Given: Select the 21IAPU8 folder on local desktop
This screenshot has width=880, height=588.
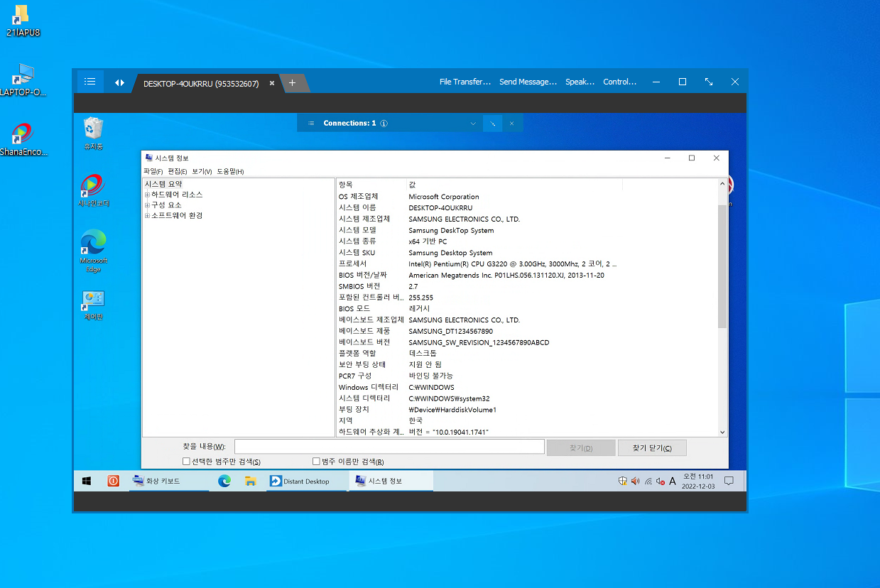Looking at the screenshot, I should [x=22, y=21].
